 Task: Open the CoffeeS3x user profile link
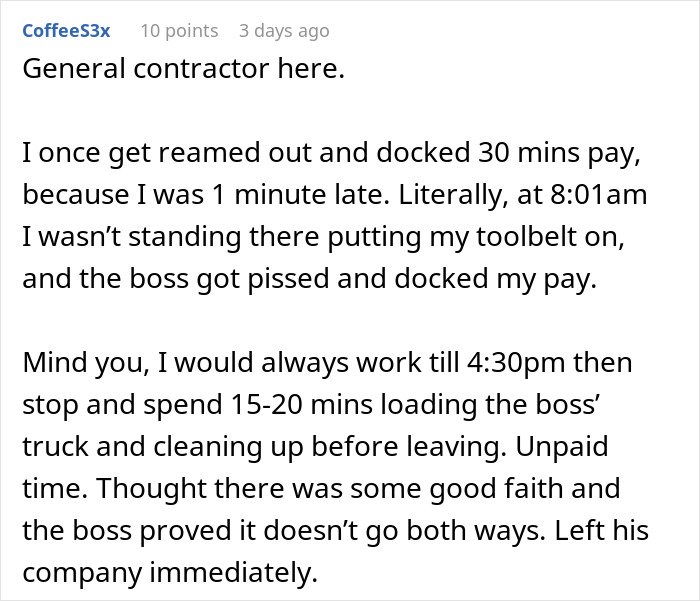(x=66, y=31)
